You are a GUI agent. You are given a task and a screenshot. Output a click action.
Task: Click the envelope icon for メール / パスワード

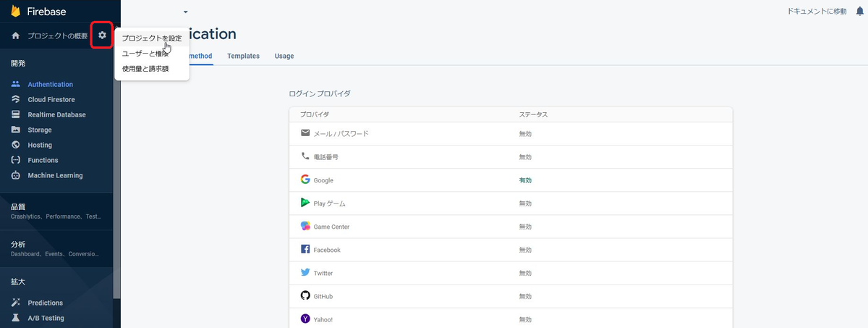point(305,133)
